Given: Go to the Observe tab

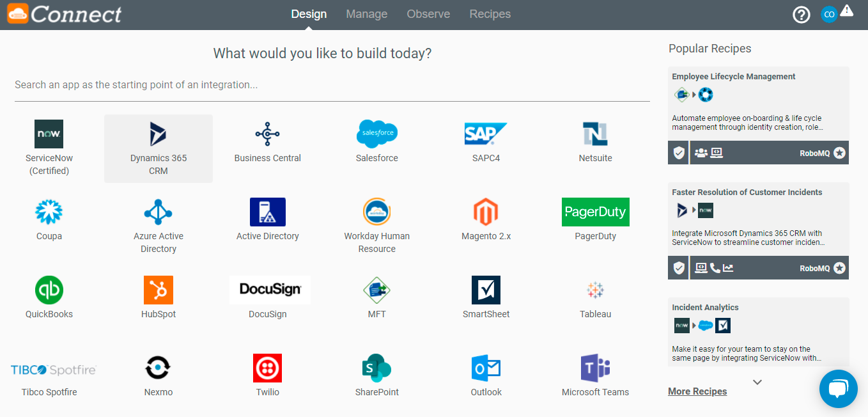Looking at the screenshot, I should (x=428, y=14).
